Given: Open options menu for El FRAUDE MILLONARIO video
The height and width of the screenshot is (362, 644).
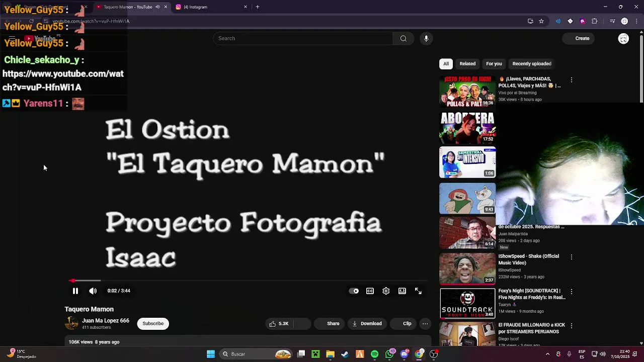Looking at the screenshot, I should pyautogui.click(x=571, y=326).
